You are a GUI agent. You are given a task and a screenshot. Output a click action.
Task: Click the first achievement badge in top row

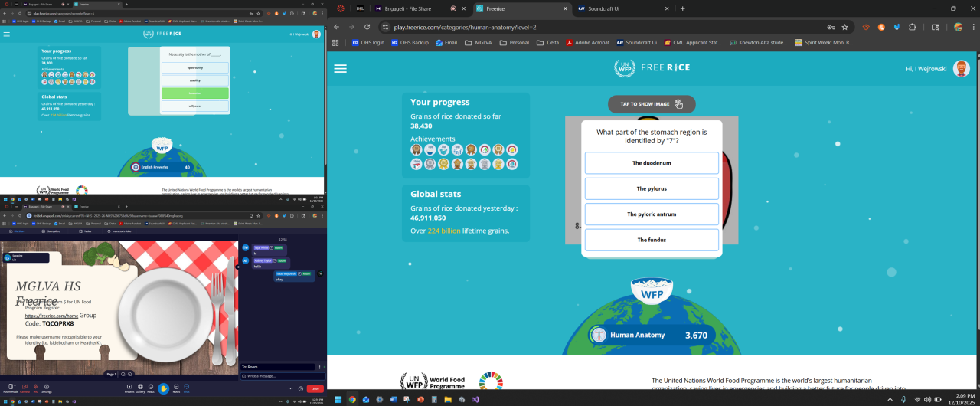pyautogui.click(x=416, y=150)
